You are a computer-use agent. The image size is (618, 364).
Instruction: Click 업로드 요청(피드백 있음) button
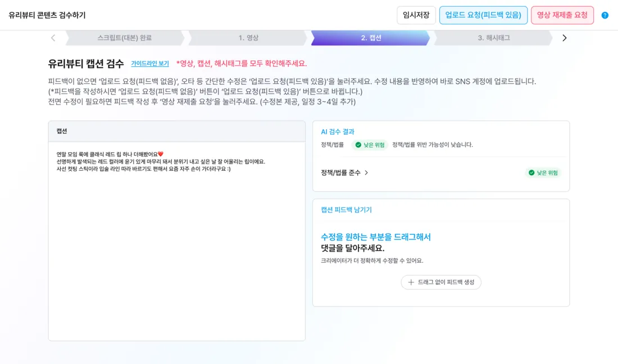[x=483, y=15]
